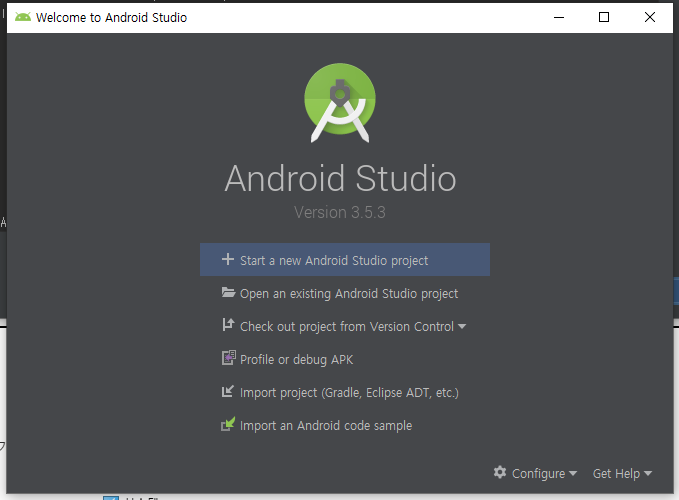Close the Welcome to Android Studio window
The image size is (679, 500).
pyautogui.click(x=650, y=17)
